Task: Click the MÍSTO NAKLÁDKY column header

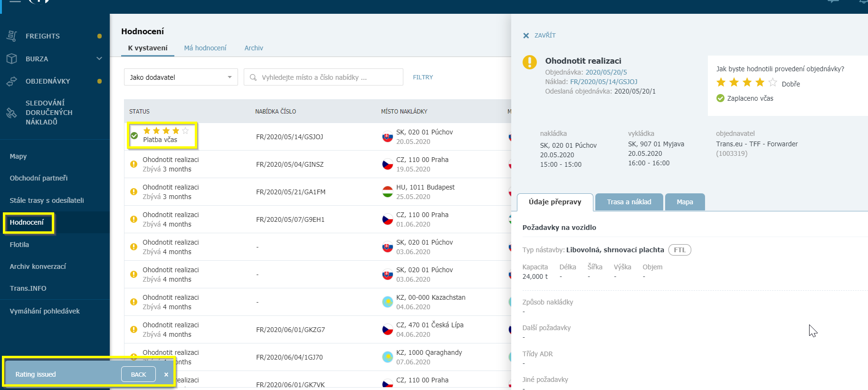Action: (x=404, y=112)
